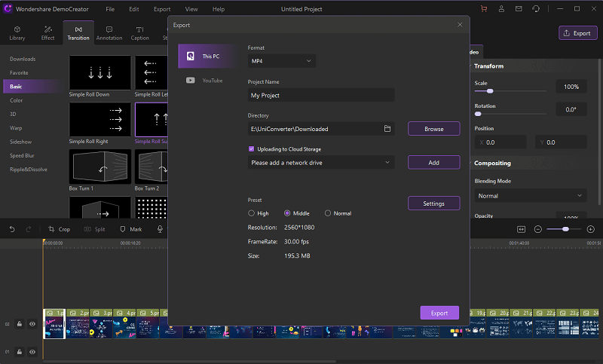Screen dimensions: 603x364
Task: Click the microphone voiceover icon
Action: [x=160, y=229]
